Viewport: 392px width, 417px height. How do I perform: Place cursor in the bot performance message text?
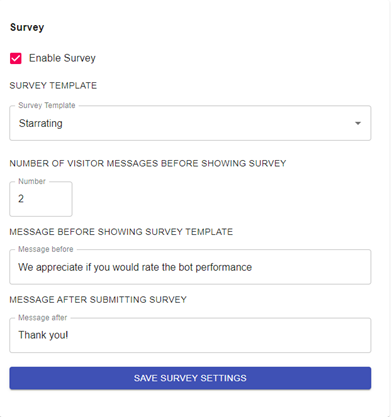[x=135, y=267]
